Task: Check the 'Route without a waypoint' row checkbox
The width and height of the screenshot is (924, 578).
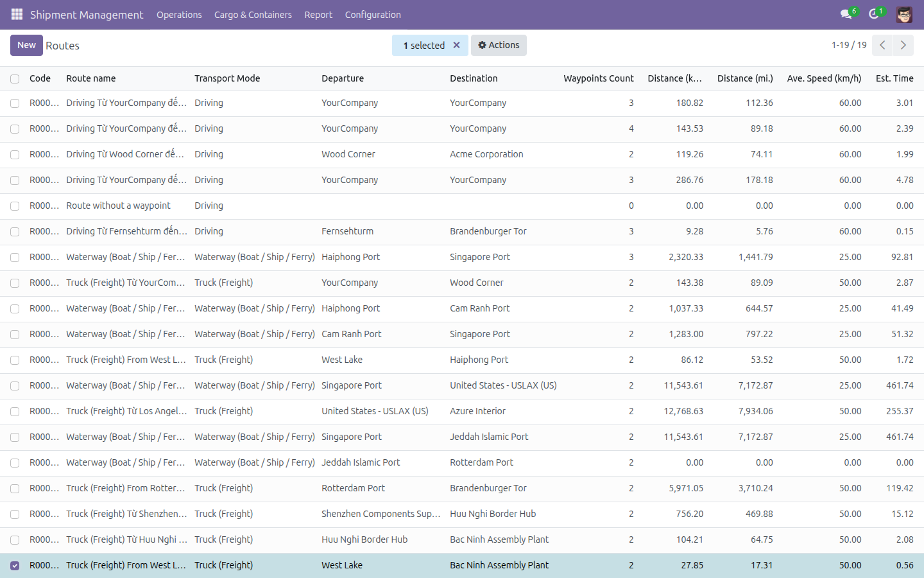Action: (x=15, y=206)
